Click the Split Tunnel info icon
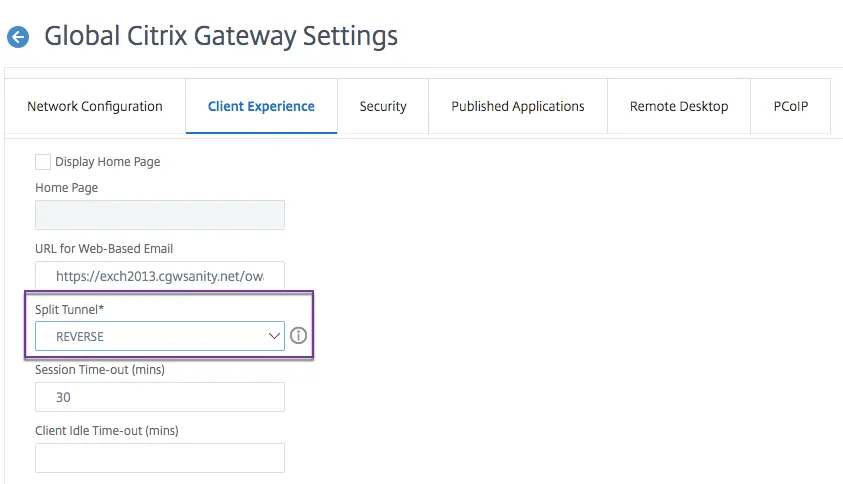Image resolution: width=843 pixels, height=484 pixels. [298, 336]
